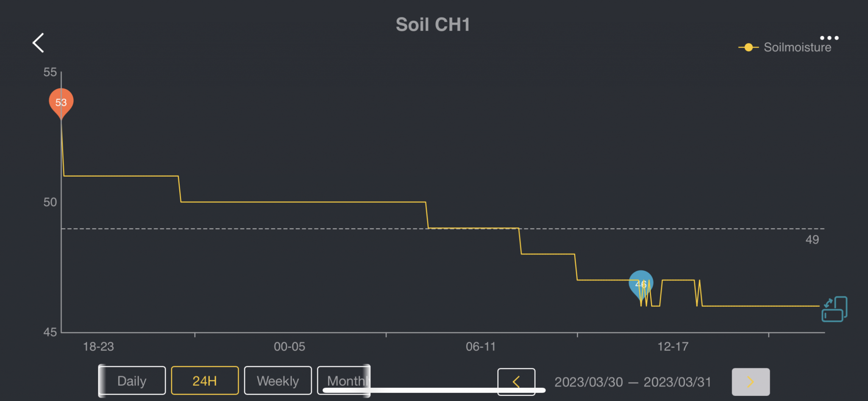Switch to the Daily view
868x401 pixels.
[x=132, y=381]
